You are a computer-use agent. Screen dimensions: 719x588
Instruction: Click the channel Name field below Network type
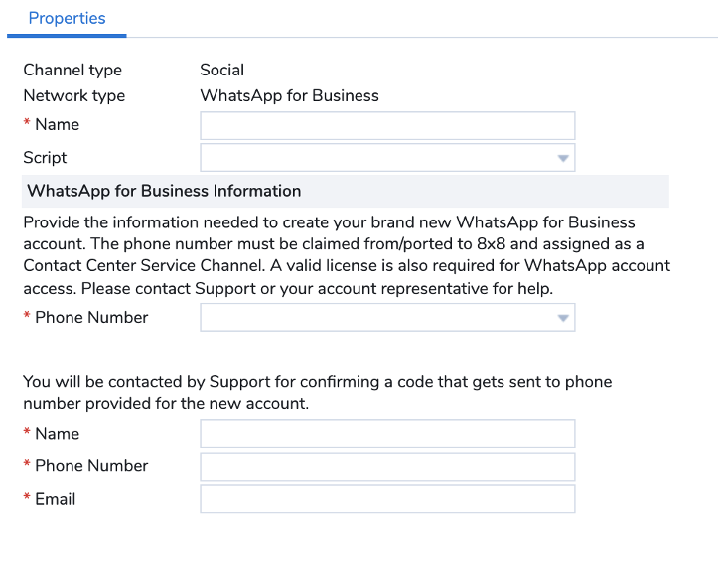coord(387,126)
